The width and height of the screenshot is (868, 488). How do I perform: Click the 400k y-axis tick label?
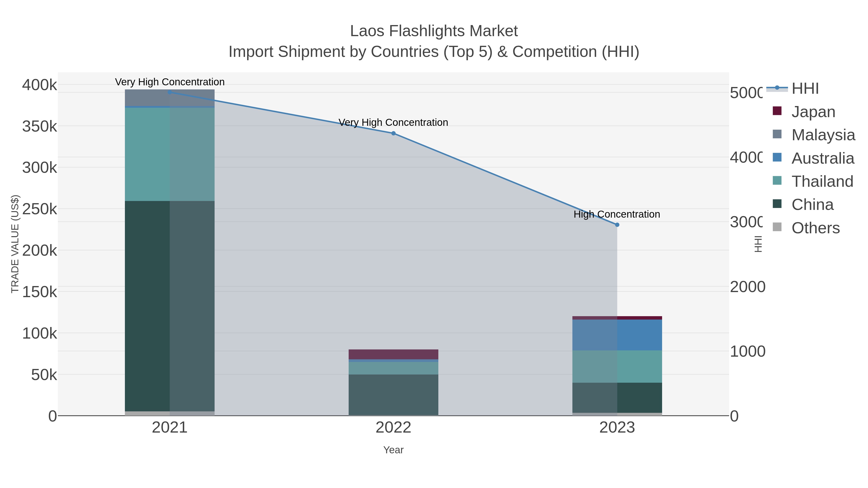click(40, 85)
